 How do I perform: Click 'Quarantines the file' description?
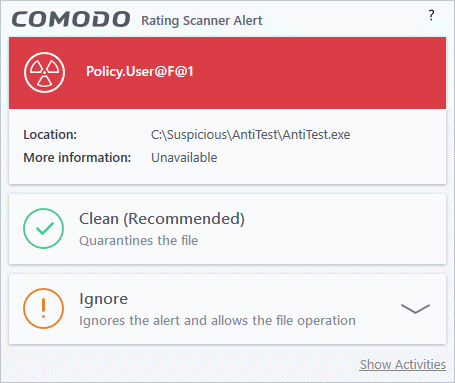(139, 240)
